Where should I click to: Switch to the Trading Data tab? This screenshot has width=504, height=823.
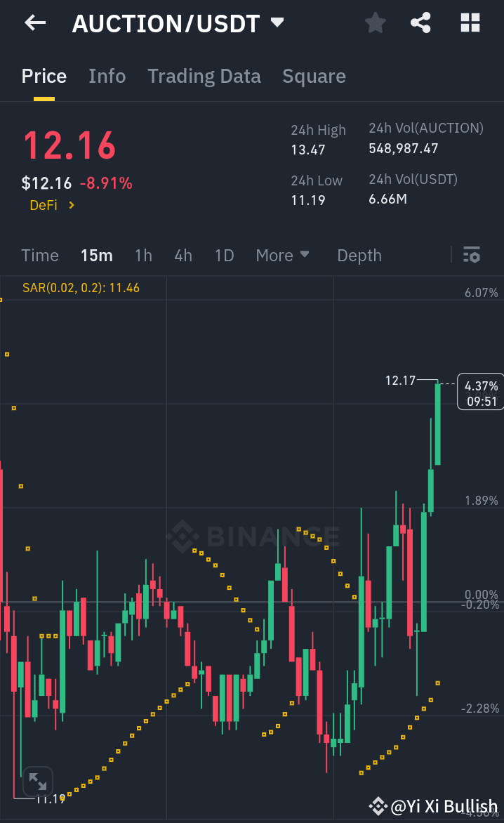(x=204, y=76)
